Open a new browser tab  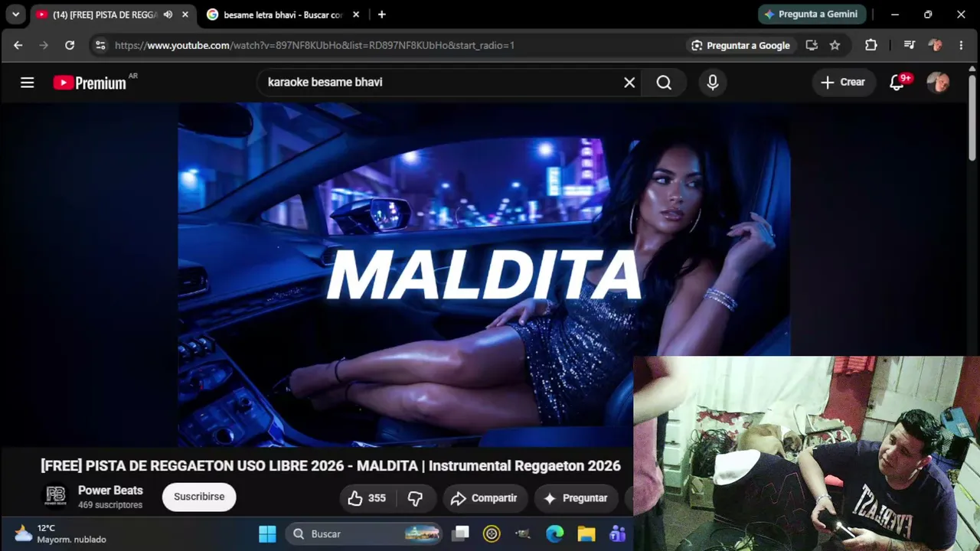click(x=382, y=15)
